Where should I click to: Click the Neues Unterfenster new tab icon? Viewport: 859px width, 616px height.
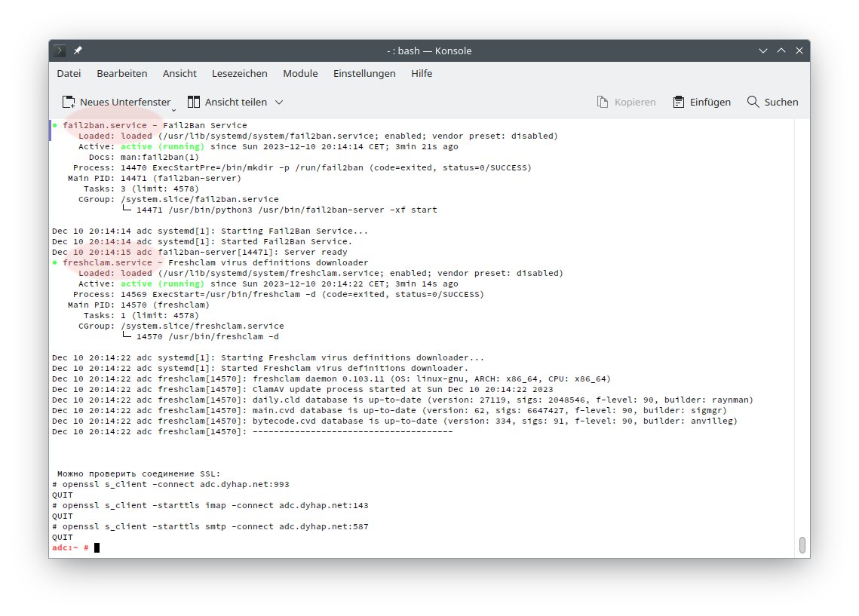[69, 102]
